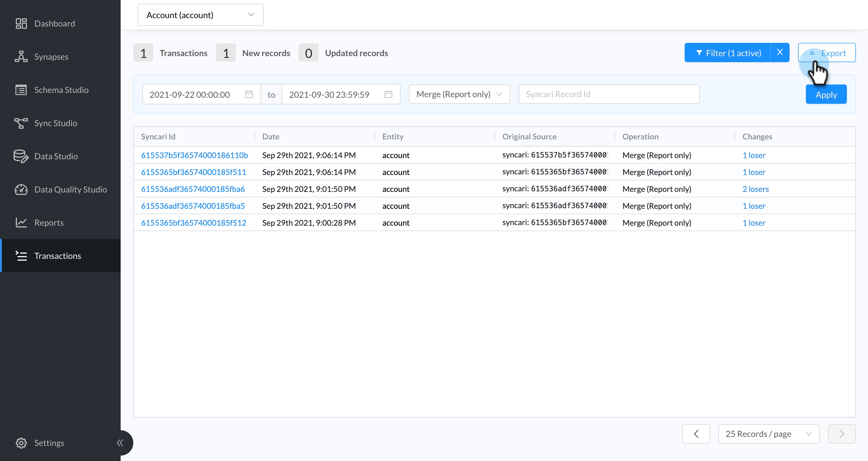
Task: Open Schema Studio from the sidebar
Action: click(60, 90)
